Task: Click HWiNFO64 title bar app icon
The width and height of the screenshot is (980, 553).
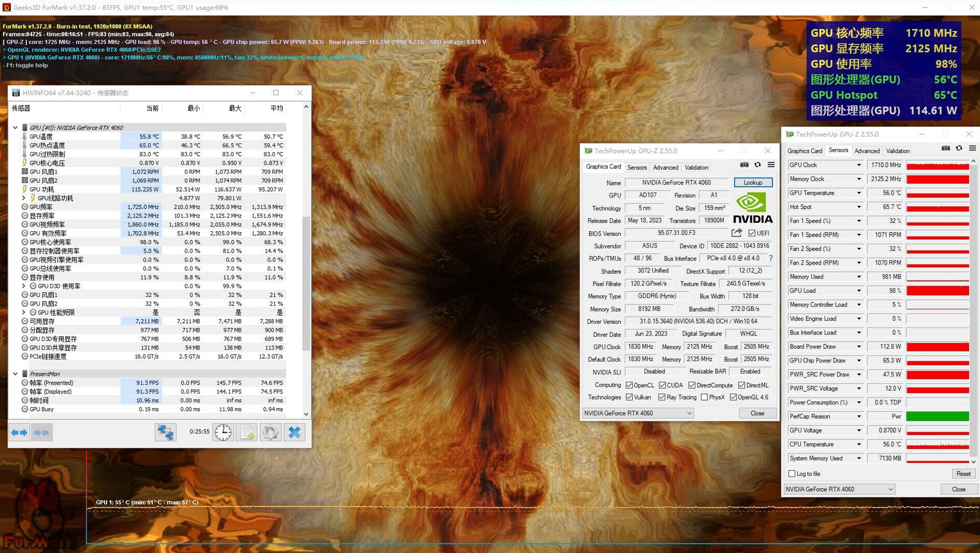Action: click(16, 93)
